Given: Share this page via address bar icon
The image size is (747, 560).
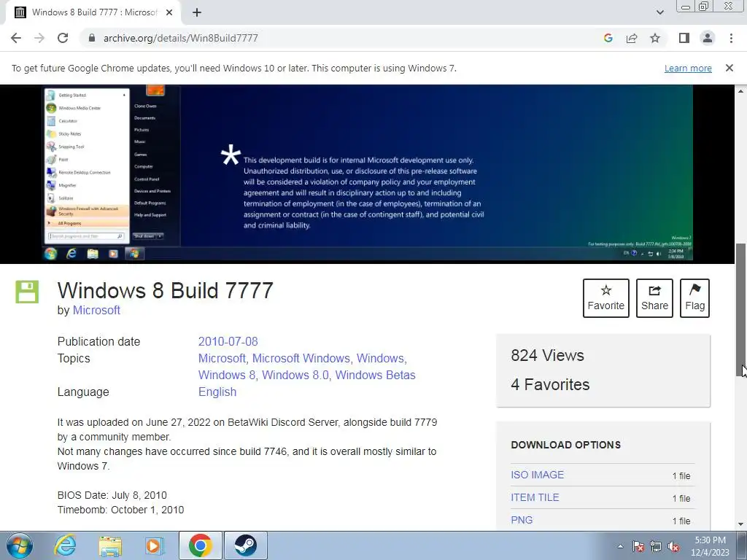Looking at the screenshot, I should coord(632,38).
